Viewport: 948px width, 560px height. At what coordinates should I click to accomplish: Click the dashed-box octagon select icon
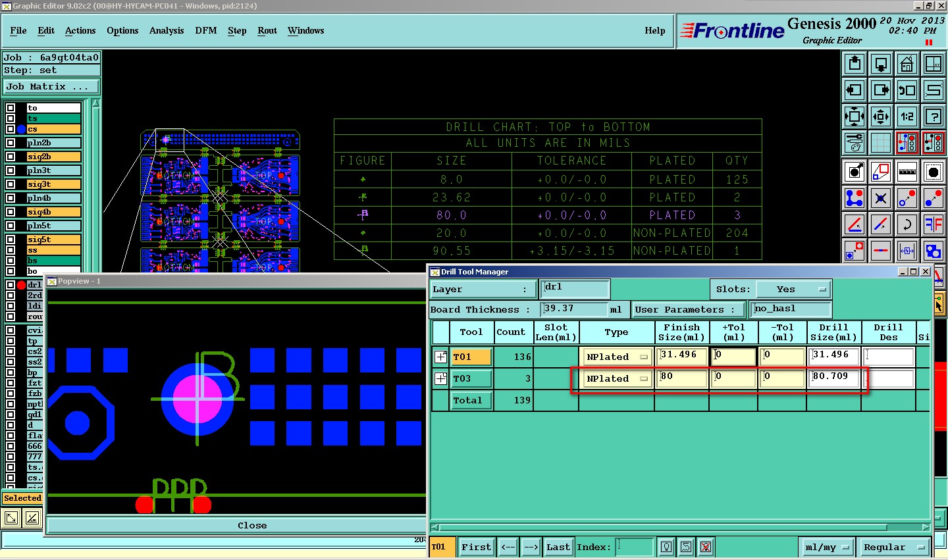[x=934, y=172]
